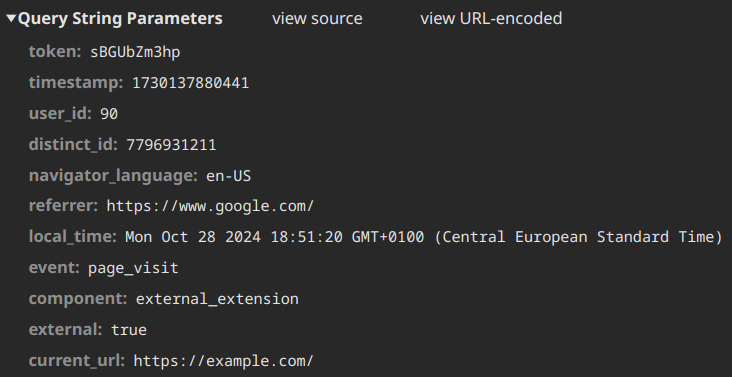Click the external value true
The width and height of the screenshot is (732, 377).
point(129,330)
